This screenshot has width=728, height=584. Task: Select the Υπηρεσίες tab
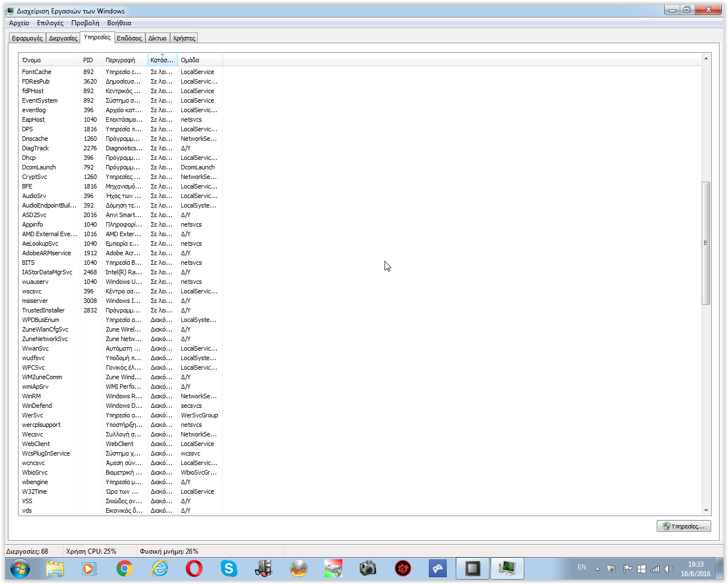coord(97,37)
